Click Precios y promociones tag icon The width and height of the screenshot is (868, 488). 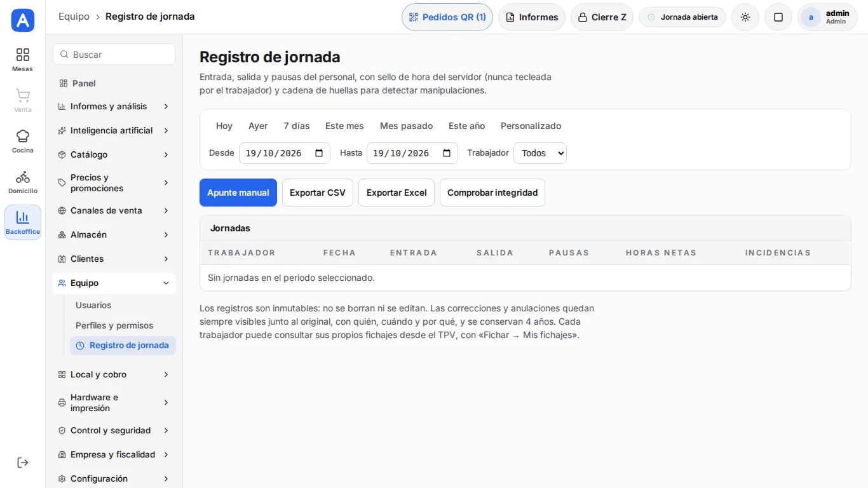[x=62, y=183]
